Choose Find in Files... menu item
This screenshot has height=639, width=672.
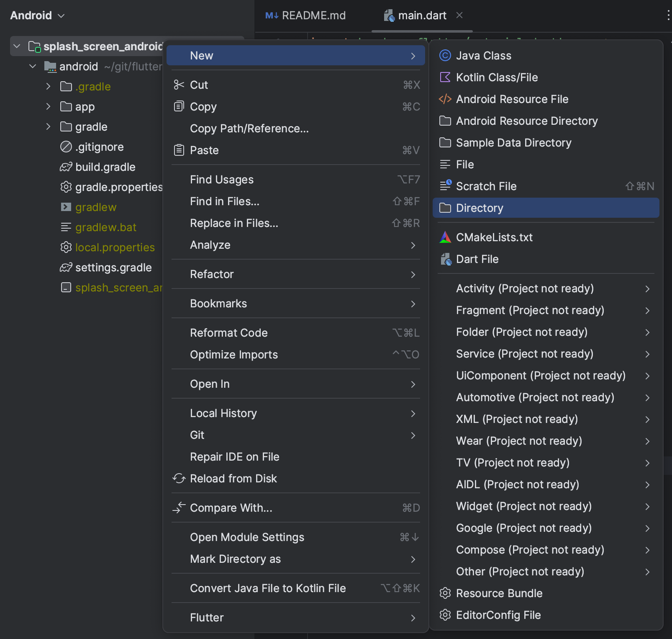tap(296, 201)
